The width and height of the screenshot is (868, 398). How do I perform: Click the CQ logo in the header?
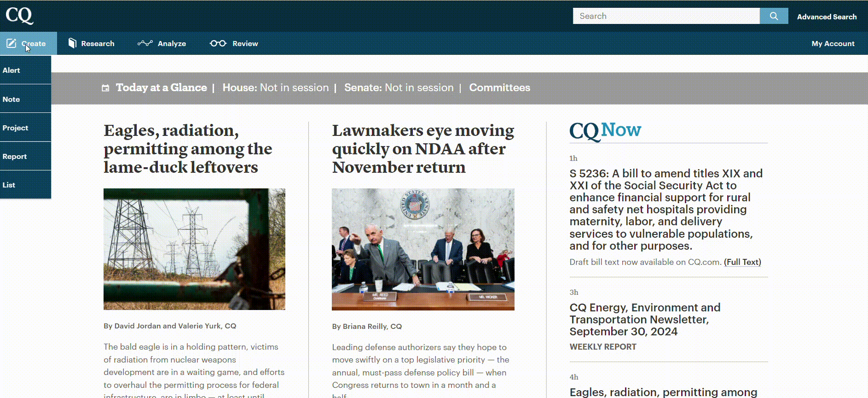point(19,15)
